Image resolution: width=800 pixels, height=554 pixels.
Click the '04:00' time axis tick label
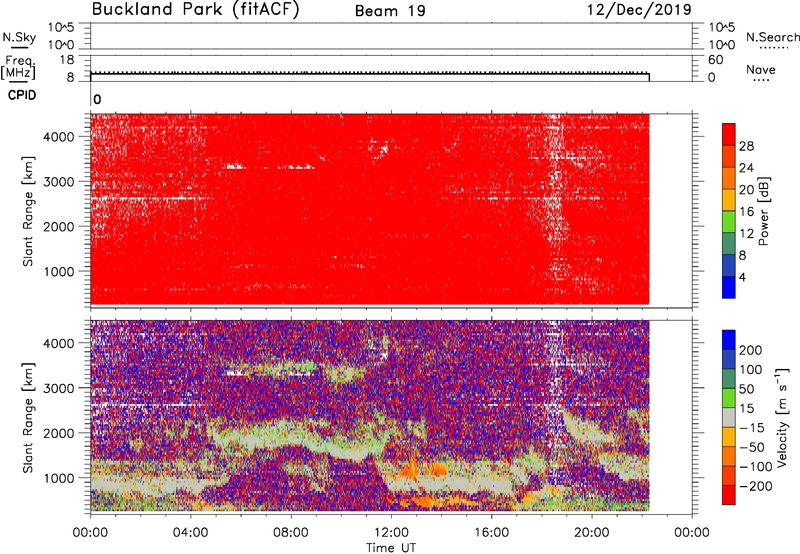point(191,533)
